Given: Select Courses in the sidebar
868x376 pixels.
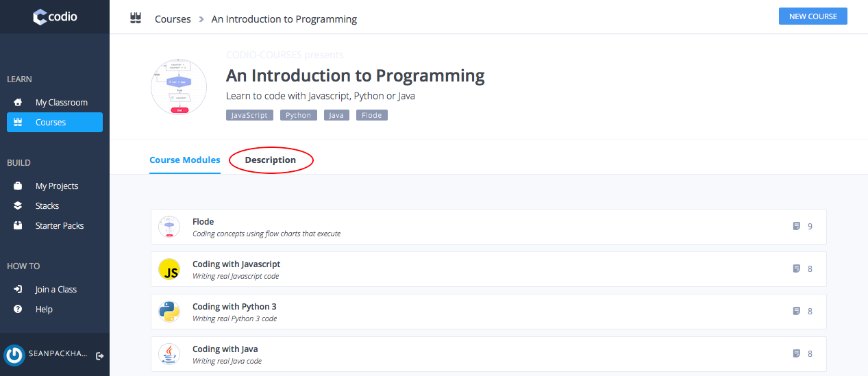Looking at the screenshot, I should 51,123.
